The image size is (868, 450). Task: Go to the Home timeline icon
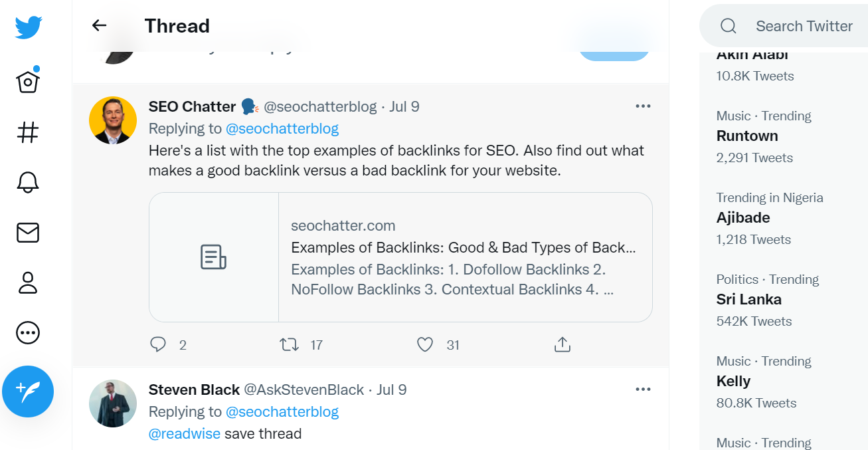pos(28,81)
